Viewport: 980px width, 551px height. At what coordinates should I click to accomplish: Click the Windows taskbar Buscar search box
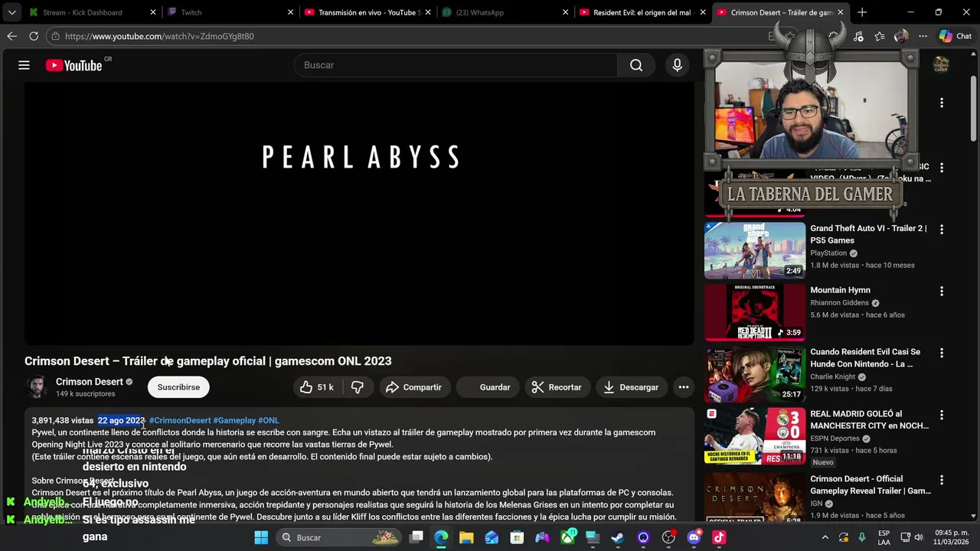click(x=339, y=537)
